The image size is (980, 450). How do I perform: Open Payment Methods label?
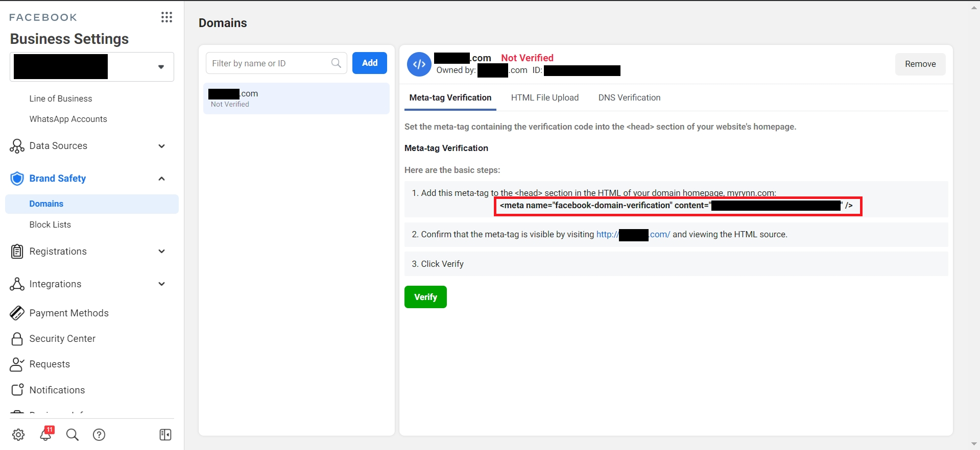tap(69, 313)
